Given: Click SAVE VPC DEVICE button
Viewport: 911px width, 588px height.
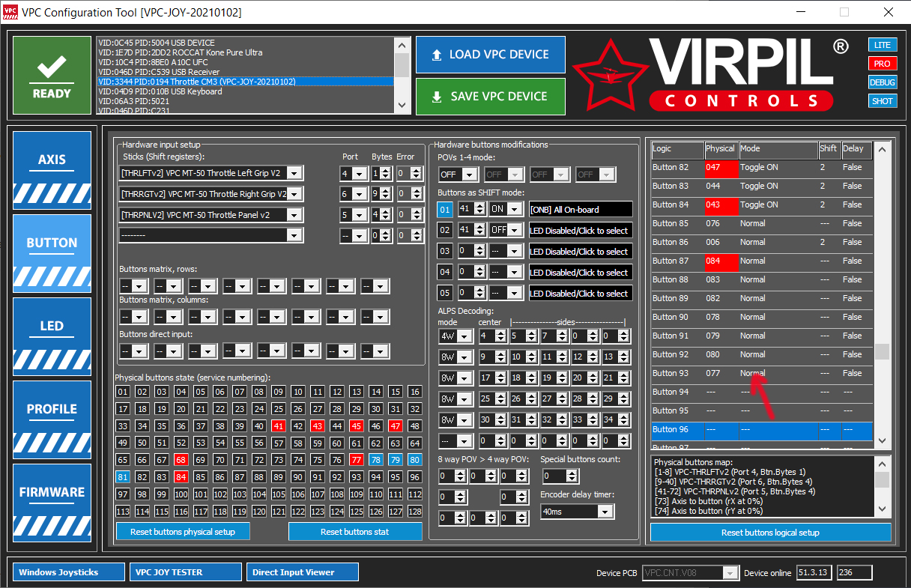Looking at the screenshot, I should 490,97.
